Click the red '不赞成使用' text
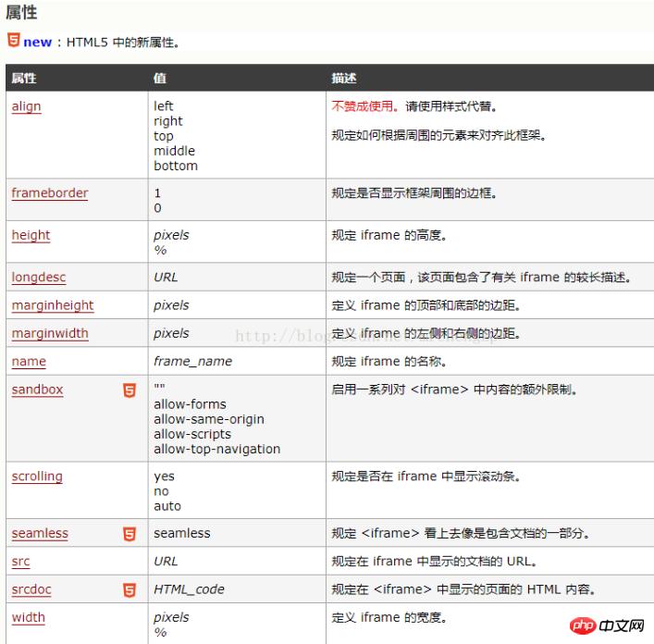 click(362, 106)
